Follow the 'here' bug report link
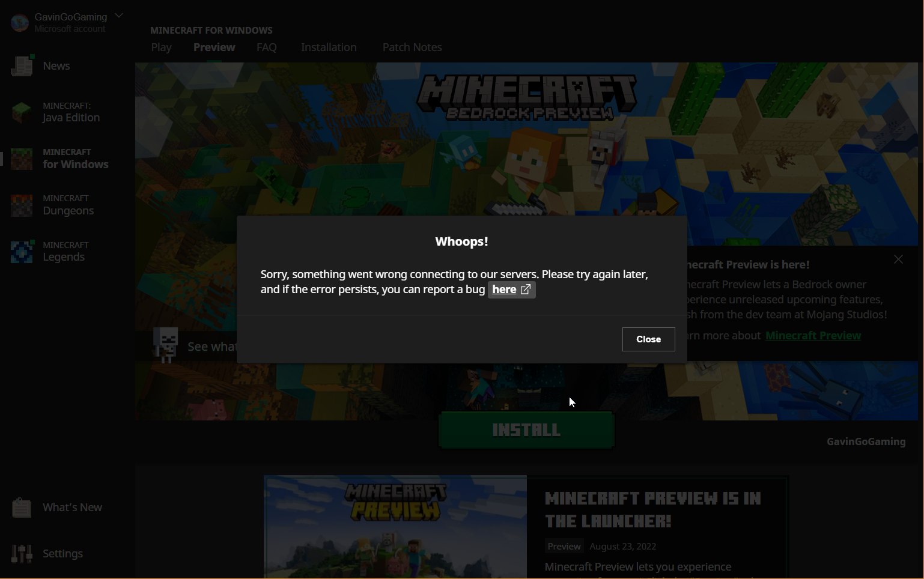924x579 pixels. [x=504, y=289]
